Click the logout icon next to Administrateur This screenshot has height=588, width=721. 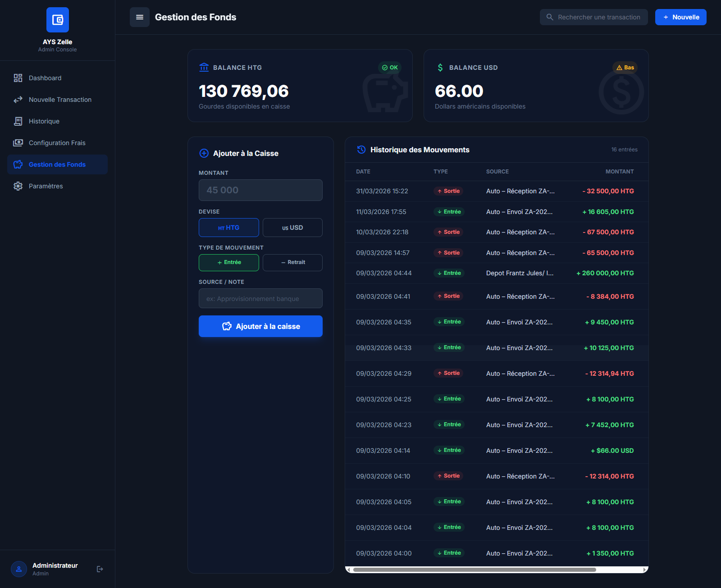(99, 569)
